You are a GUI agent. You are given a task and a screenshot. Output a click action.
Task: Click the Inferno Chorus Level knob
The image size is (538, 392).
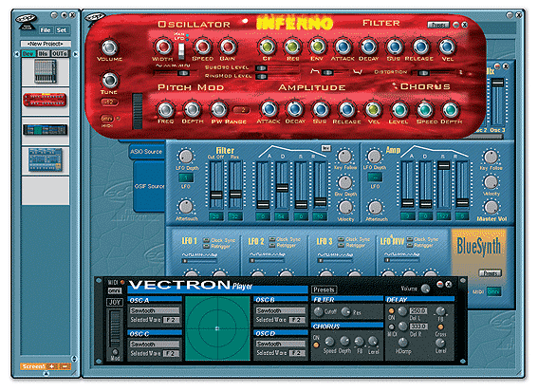pos(399,110)
